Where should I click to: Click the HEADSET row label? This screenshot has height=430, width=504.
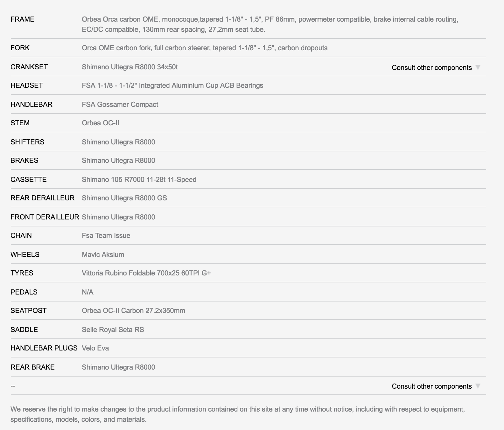(x=26, y=85)
